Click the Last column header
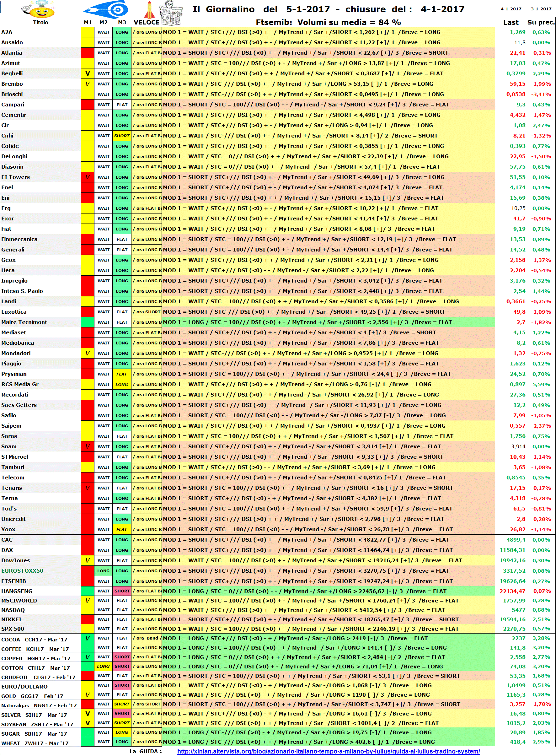 [511, 22]
